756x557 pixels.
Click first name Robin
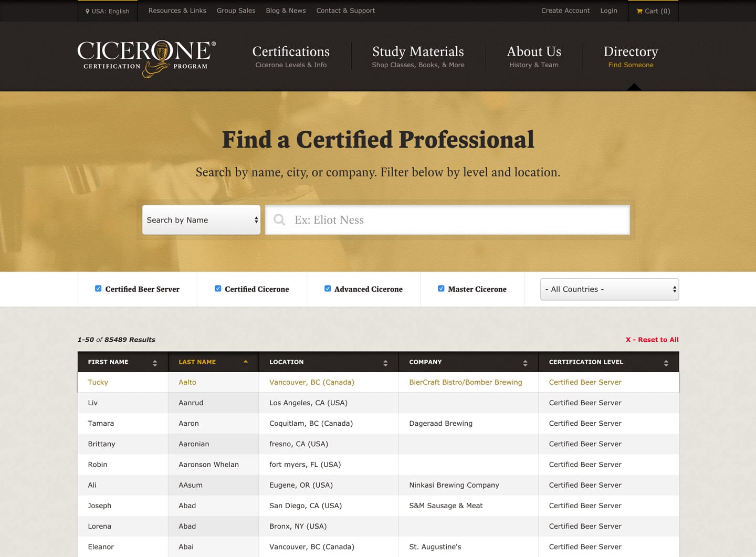pos(97,465)
